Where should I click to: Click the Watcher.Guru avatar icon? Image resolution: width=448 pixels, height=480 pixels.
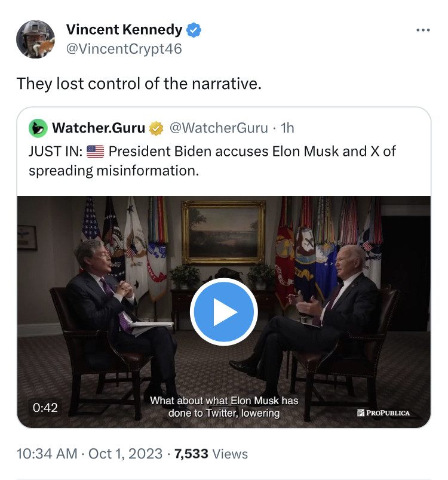coord(38,128)
